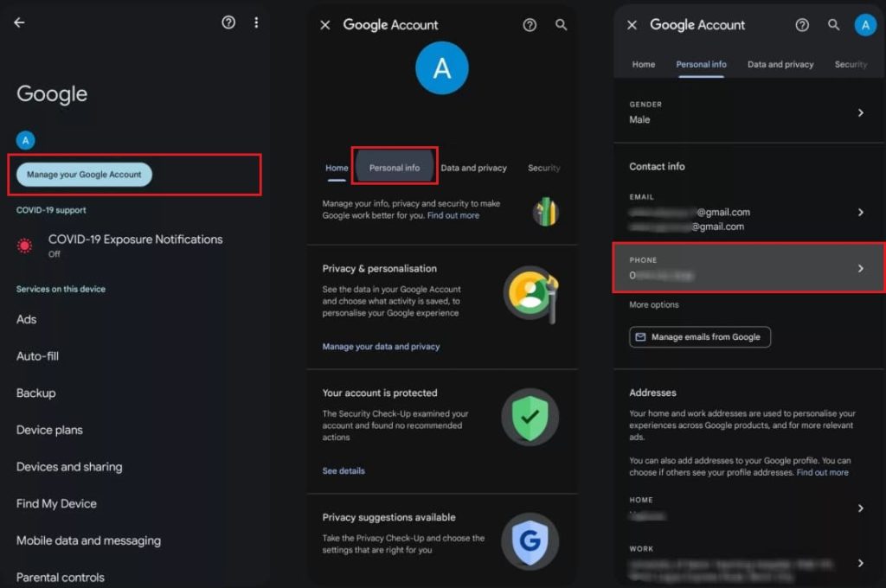Click the search icon beside profile avatar
Viewport: 886px width, 588px height.
coord(833,25)
